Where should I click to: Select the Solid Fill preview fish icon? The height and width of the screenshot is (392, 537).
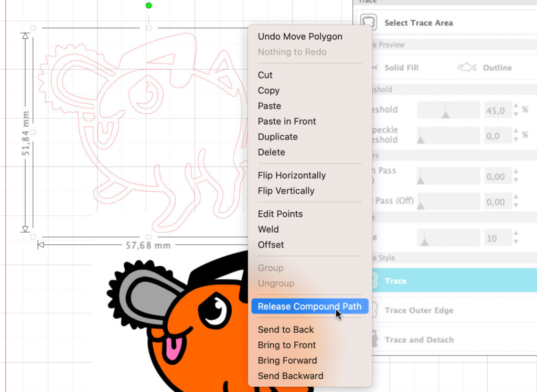(x=374, y=68)
